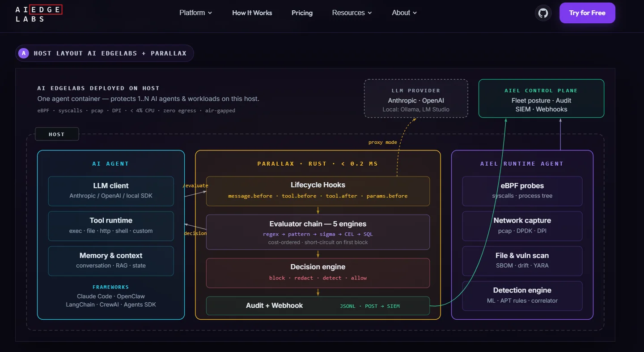Click the Try for Free button

pyautogui.click(x=587, y=13)
